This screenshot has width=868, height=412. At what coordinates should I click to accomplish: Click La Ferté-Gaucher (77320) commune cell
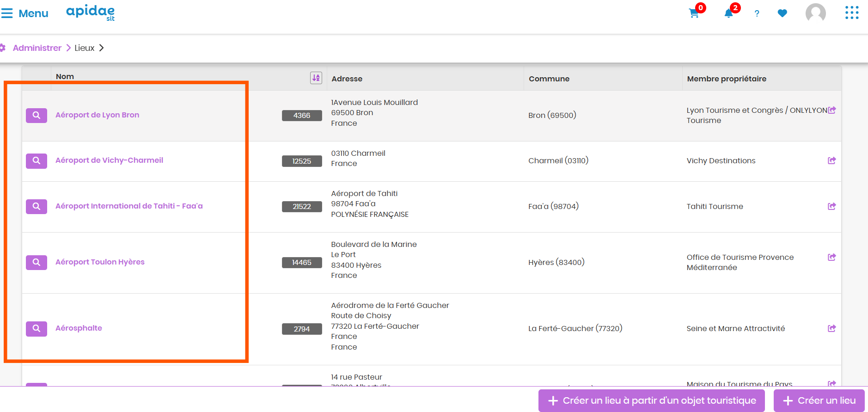575,328
